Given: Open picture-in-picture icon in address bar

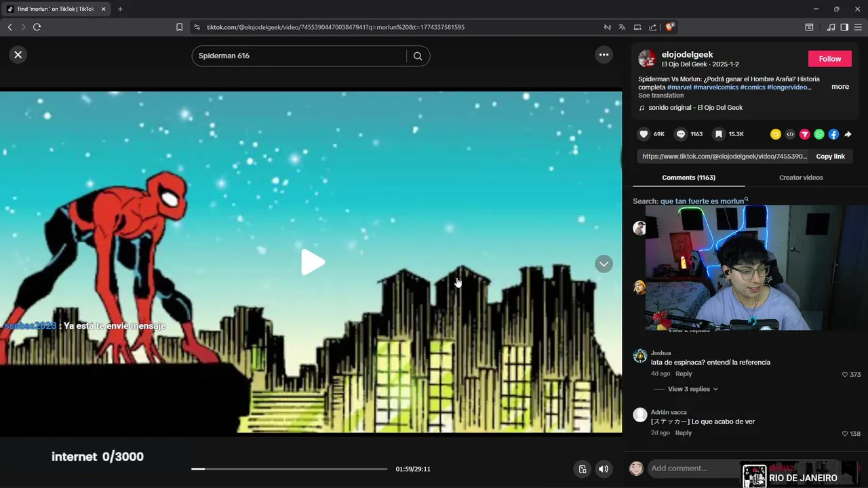Looking at the screenshot, I should click(x=637, y=27).
